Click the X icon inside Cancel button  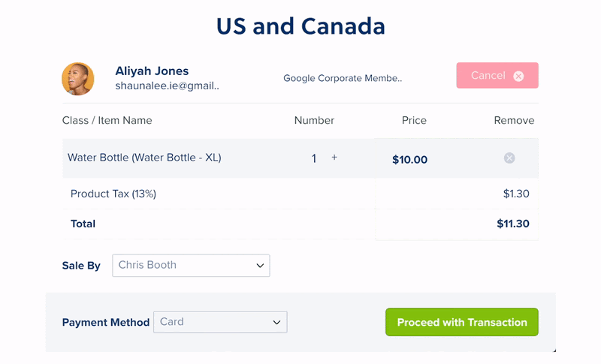pyautogui.click(x=518, y=76)
